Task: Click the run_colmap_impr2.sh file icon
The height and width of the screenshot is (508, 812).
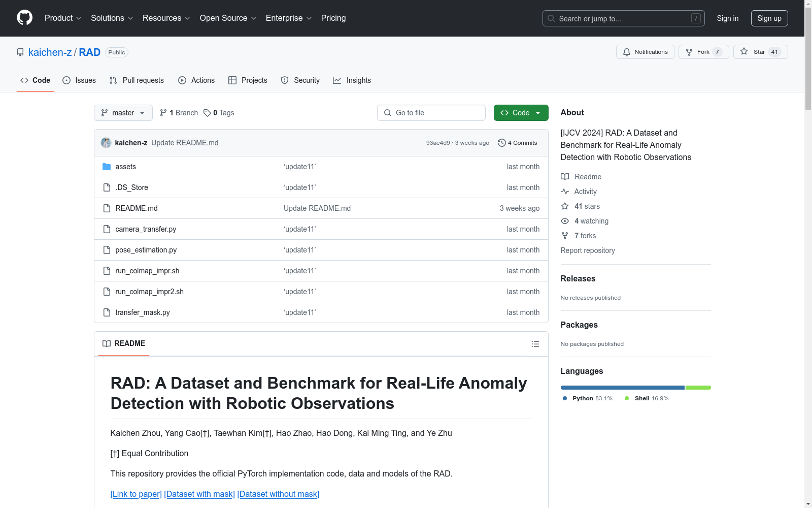Action: pyautogui.click(x=107, y=292)
